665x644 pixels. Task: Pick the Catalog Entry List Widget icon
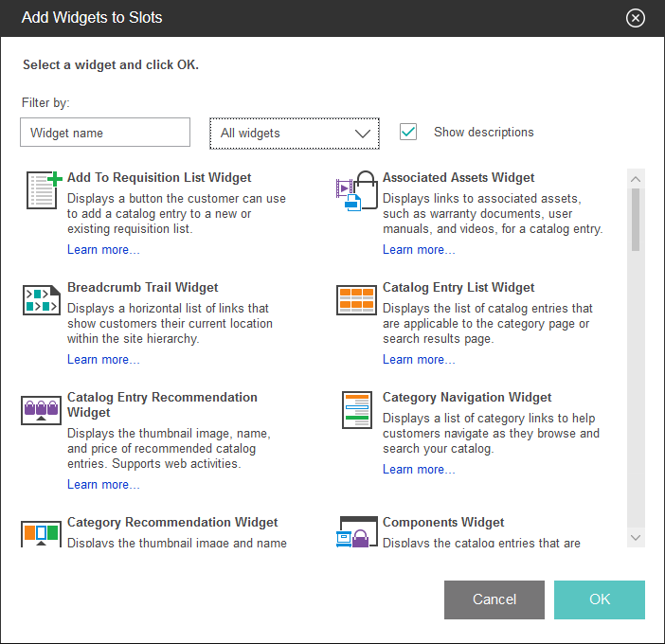coord(357,299)
